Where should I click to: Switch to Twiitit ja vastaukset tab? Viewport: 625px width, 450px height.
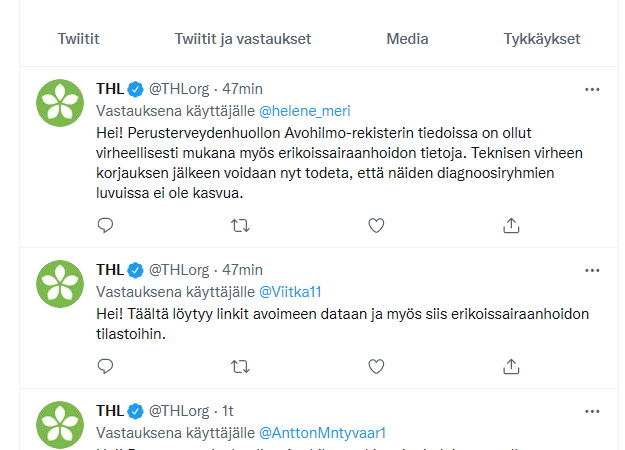[243, 39]
